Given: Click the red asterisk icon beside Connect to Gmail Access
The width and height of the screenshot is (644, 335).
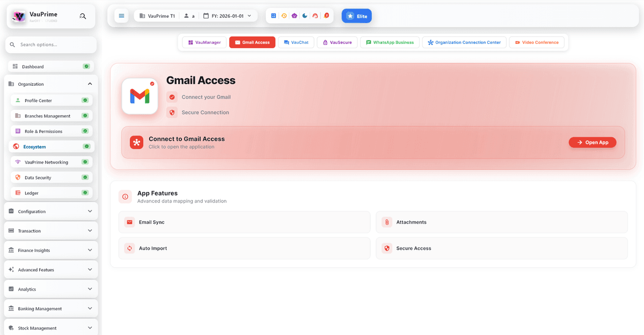Looking at the screenshot, I should click(x=136, y=142).
